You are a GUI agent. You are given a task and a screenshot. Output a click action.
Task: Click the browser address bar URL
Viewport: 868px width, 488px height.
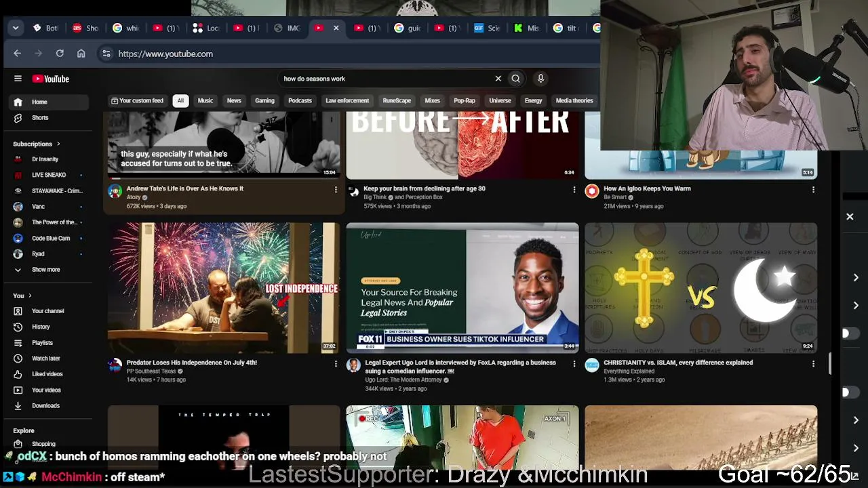[x=165, y=54]
